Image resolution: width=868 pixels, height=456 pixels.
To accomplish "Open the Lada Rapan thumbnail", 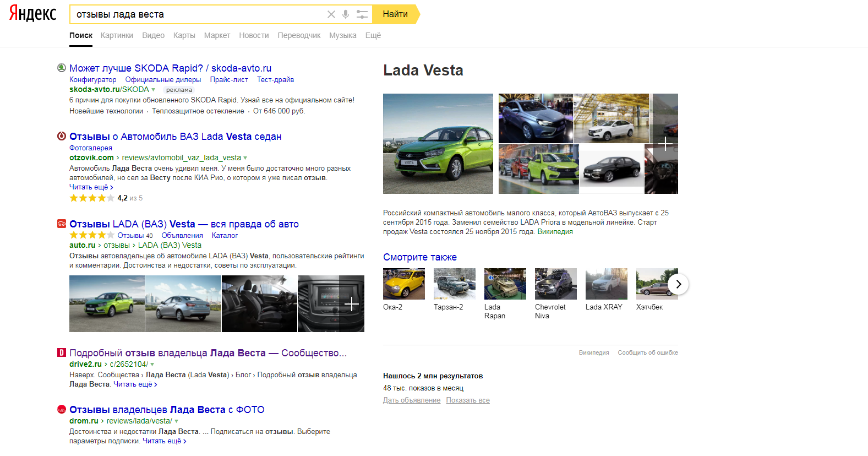I will (505, 284).
